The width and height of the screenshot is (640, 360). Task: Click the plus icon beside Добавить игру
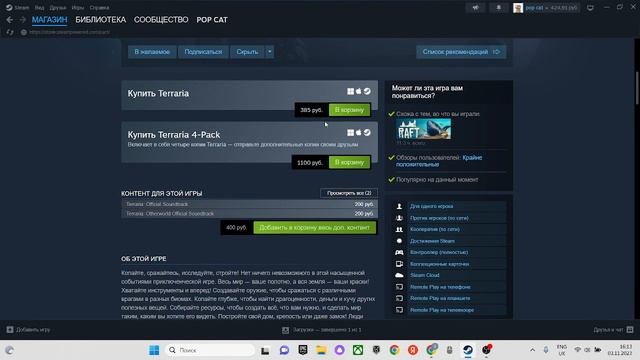point(10,329)
